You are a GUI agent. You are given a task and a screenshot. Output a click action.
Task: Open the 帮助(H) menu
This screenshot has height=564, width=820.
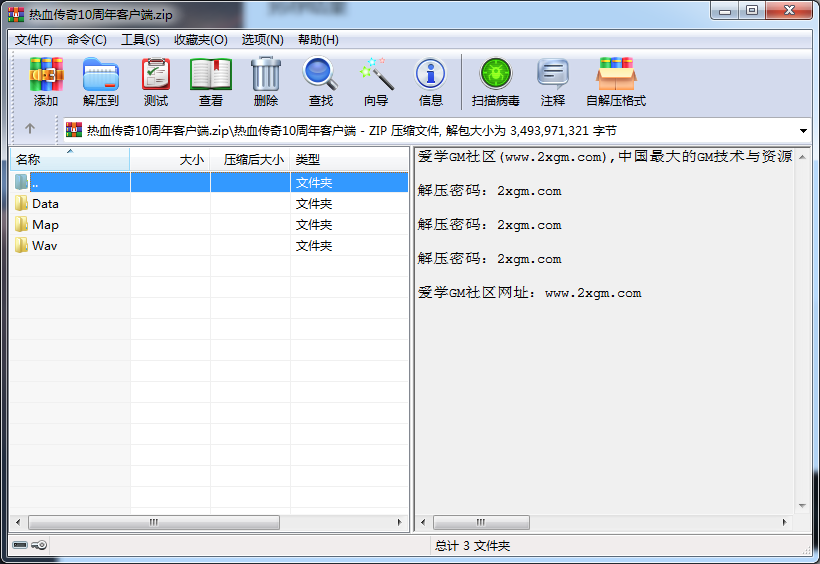coord(318,40)
